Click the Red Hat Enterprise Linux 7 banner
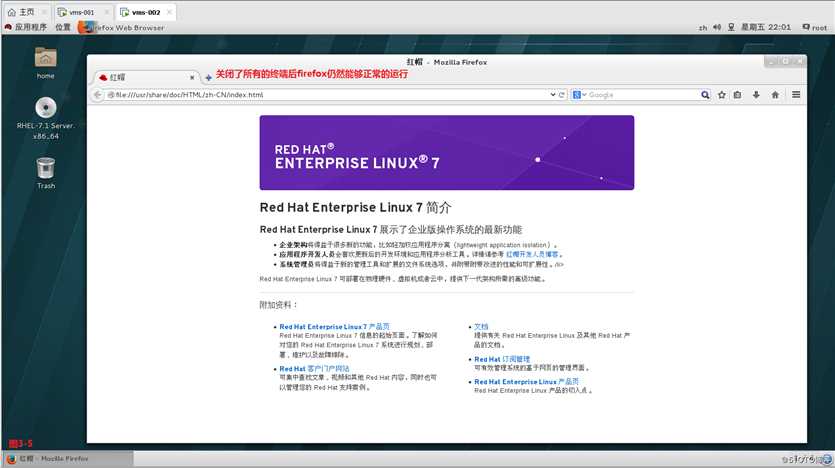Image resolution: width=835 pixels, height=468 pixels. click(x=447, y=153)
